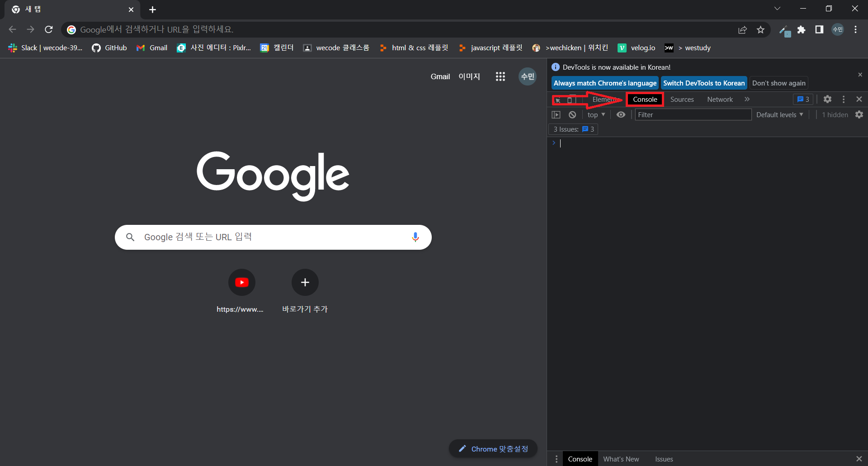Image resolution: width=868 pixels, height=466 pixels.
Task: Click the 1 hidden messages label
Action: point(835,115)
